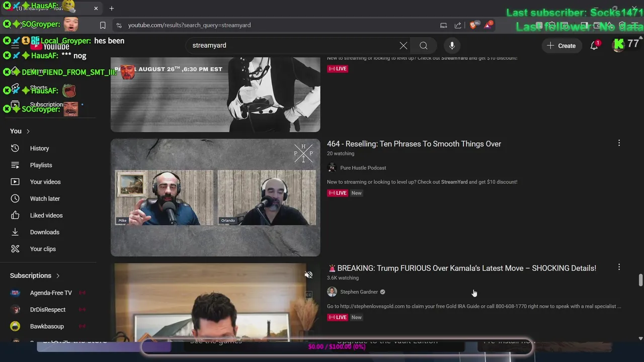Select the browser URL address bar
The height and width of the screenshot is (362, 644).
277,25
